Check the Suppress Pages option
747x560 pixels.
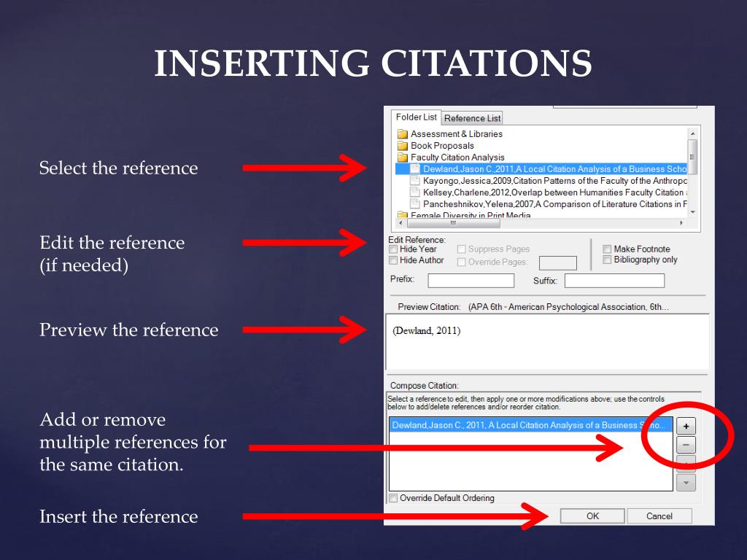[461, 249]
